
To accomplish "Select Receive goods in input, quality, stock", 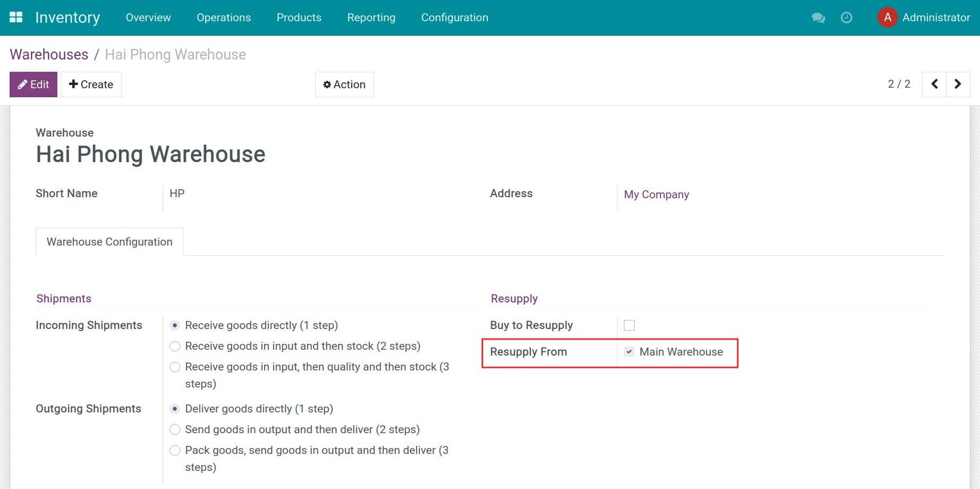I will pos(175,367).
